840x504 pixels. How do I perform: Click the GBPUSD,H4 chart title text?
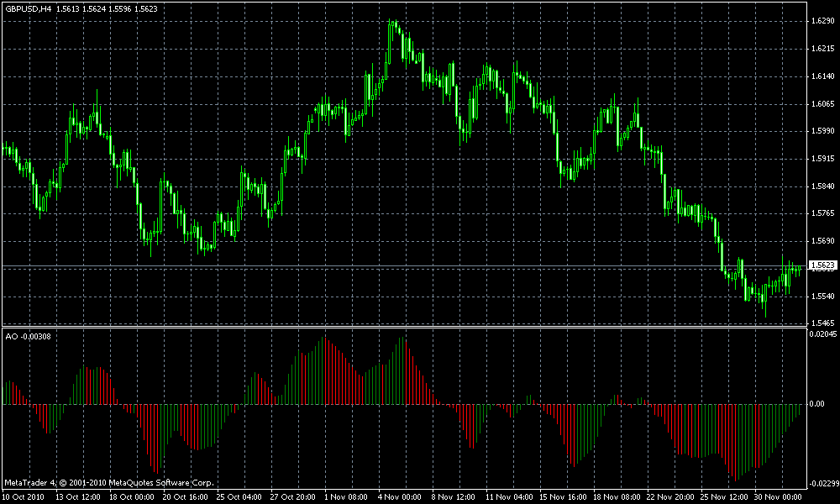[29, 9]
